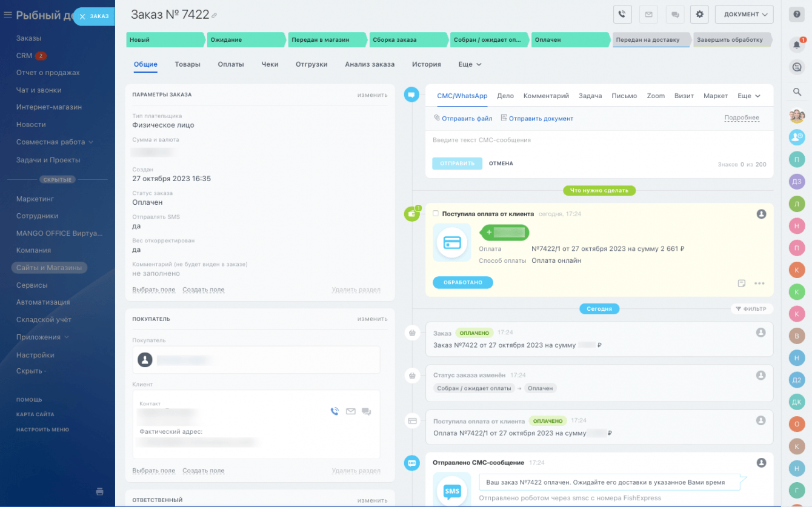Click the SMS icon in sent message
The image size is (812, 507).
click(452, 491)
